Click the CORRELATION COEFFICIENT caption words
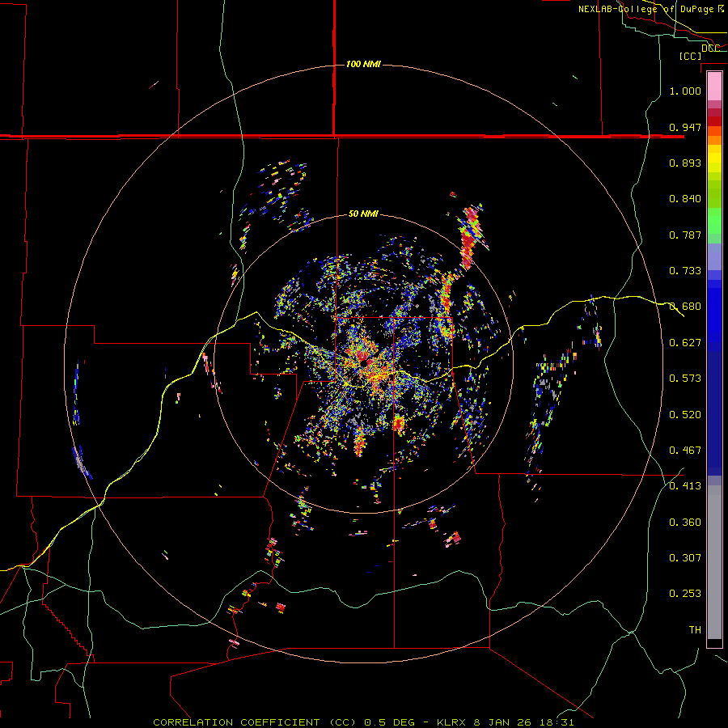Screen dimensions: 728x728 click(x=236, y=722)
